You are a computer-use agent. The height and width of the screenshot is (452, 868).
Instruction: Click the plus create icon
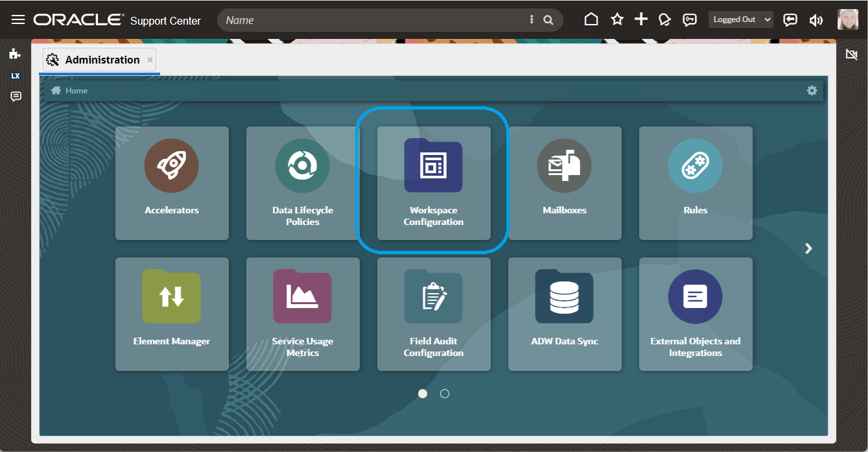tap(641, 19)
